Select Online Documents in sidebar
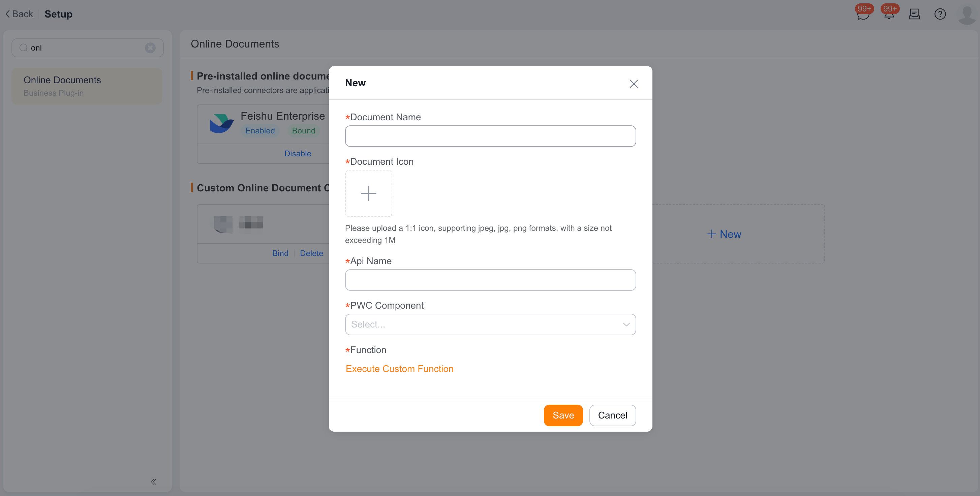 click(x=87, y=86)
